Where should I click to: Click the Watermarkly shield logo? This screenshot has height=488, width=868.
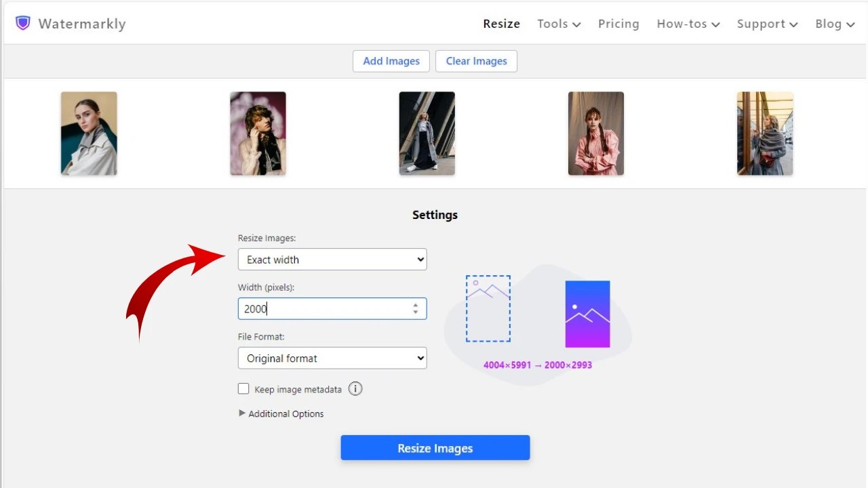pos(22,22)
